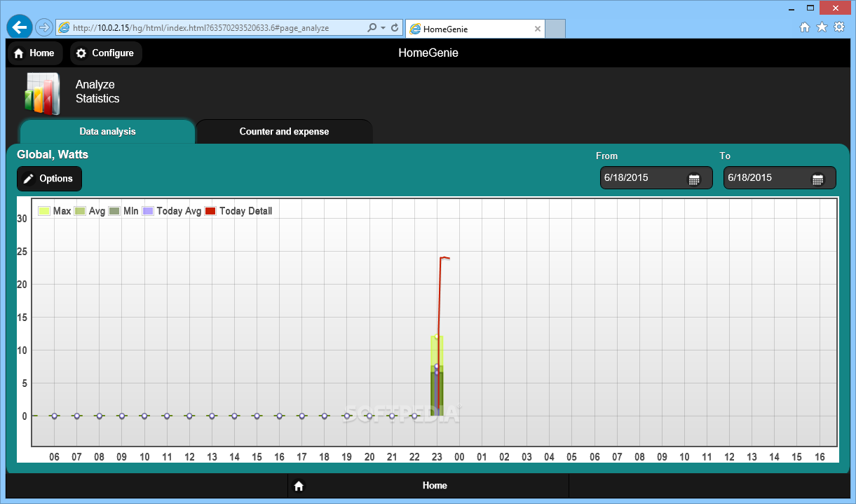
Task: Open the From date calendar icon
Action: [694, 179]
